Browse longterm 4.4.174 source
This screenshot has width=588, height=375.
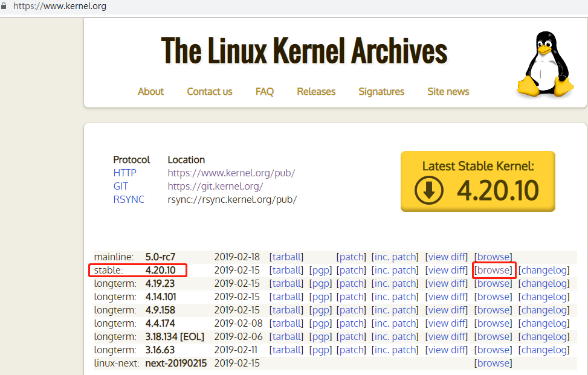493,323
